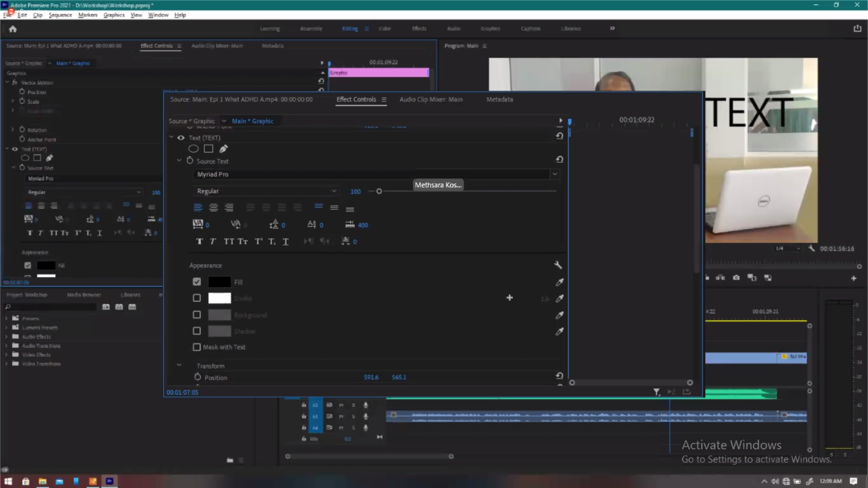Viewport: 868px width, 488px height.
Task: Collapse the Transform section
Action: [x=179, y=365]
